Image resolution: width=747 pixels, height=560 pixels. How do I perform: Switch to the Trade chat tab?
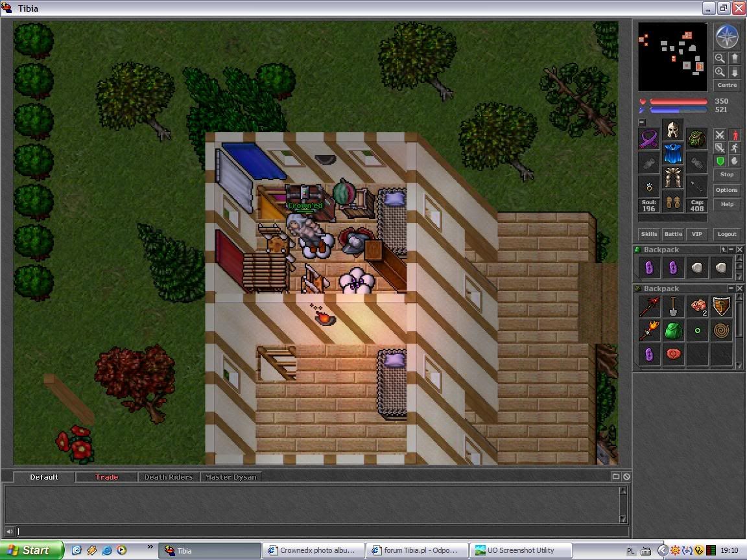tap(107, 477)
